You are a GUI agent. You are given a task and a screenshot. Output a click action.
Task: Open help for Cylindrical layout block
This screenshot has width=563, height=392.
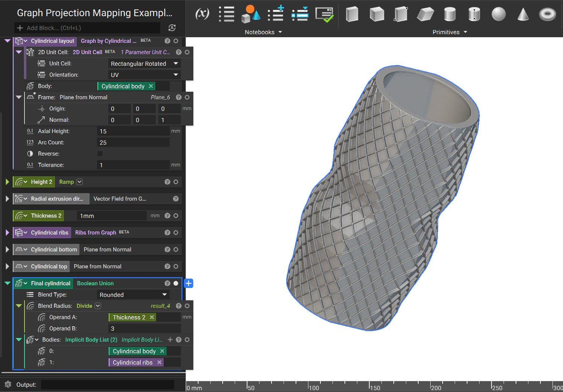click(x=167, y=41)
